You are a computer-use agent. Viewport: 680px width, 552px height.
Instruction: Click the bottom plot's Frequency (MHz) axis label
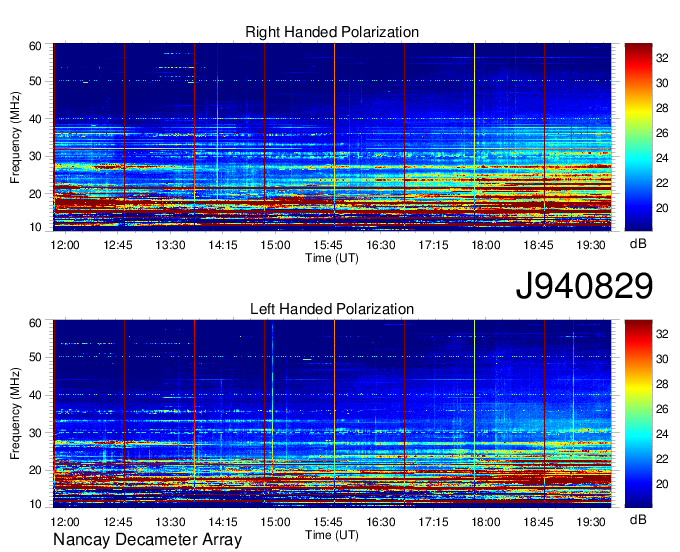[x=15, y=414]
